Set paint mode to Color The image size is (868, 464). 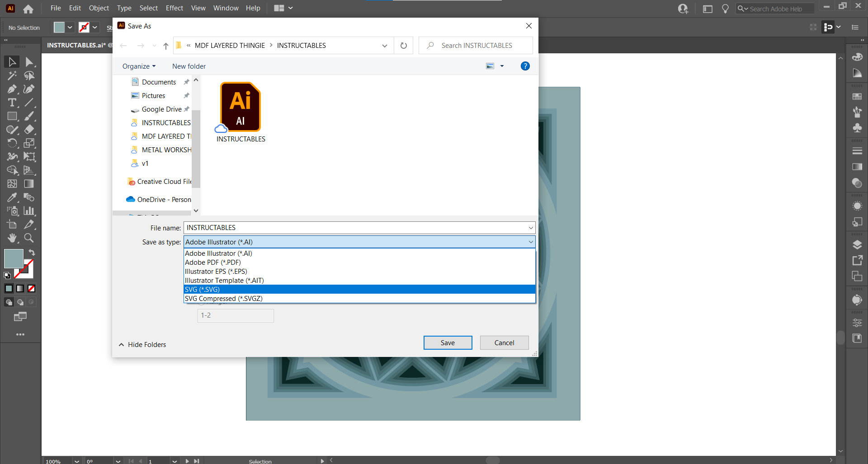9,289
